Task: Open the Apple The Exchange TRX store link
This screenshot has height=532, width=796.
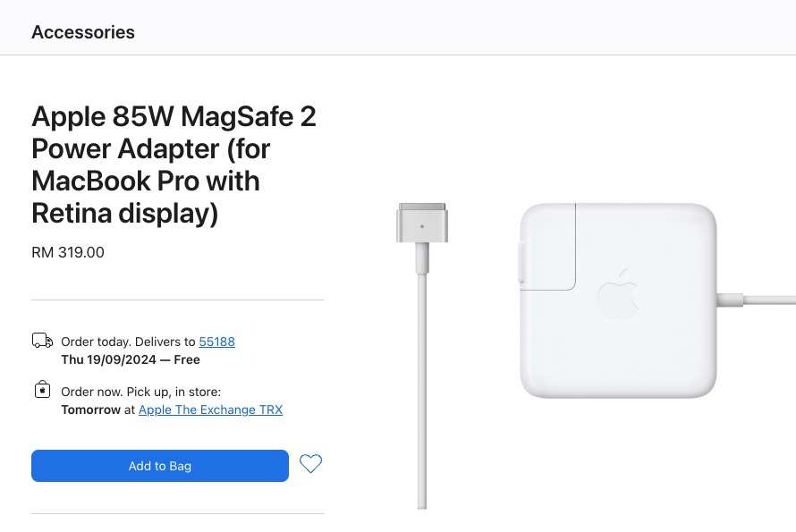Action: tap(210, 410)
